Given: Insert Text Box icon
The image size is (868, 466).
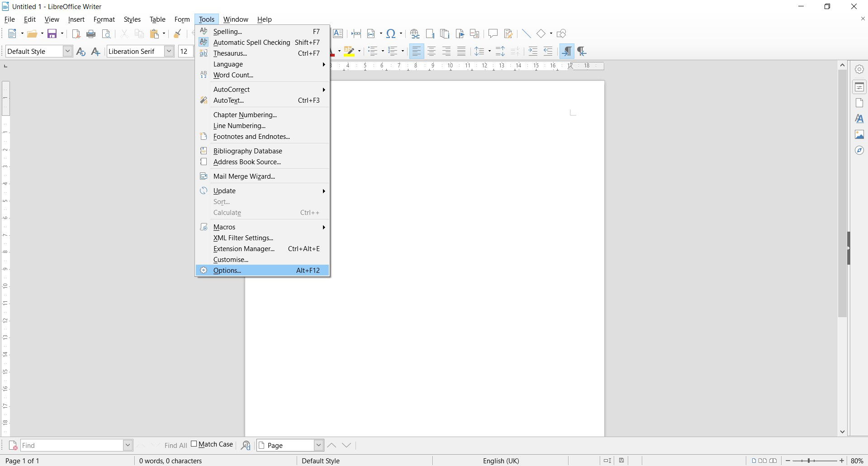Looking at the screenshot, I should point(338,33).
